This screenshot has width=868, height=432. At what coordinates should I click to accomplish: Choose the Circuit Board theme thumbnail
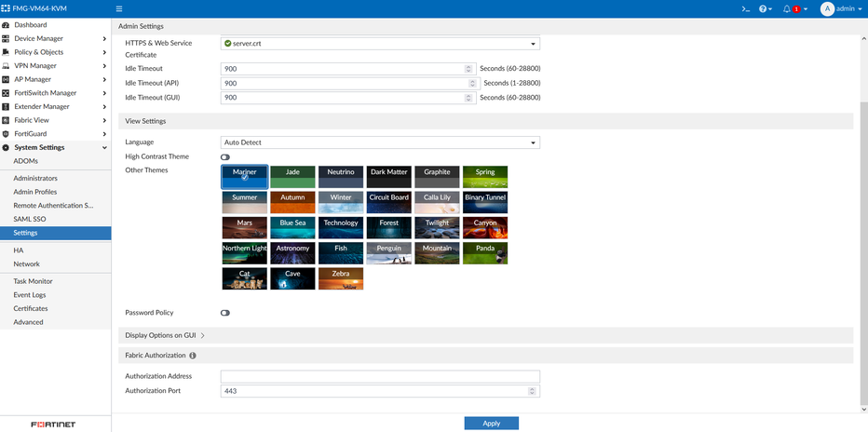(x=389, y=202)
